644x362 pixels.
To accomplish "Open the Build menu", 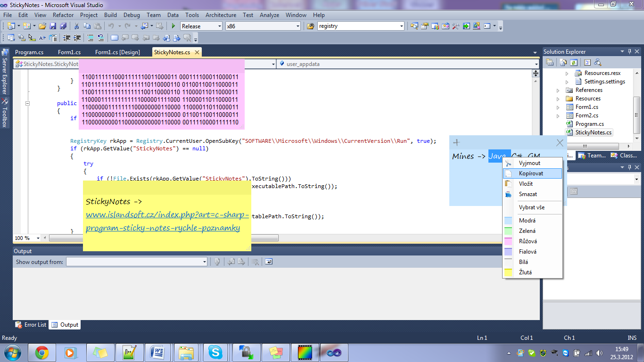I will tap(111, 15).
